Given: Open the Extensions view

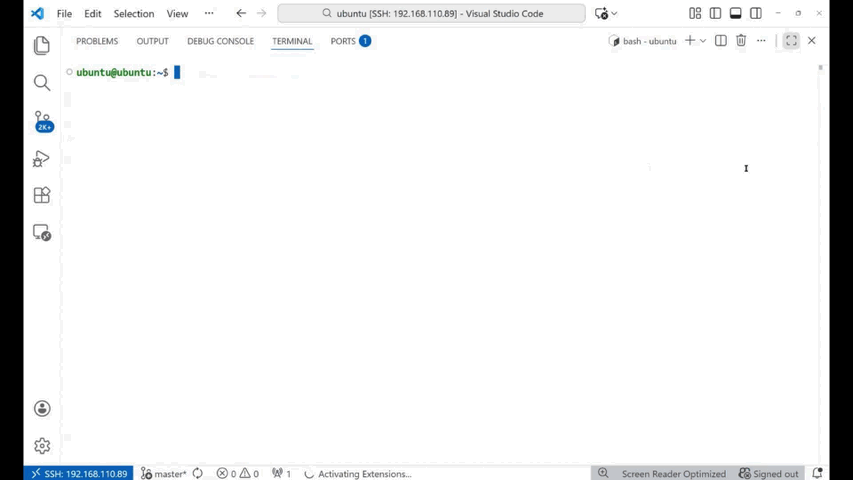Looking at the screenshot, I should click(x=42, y=195).
